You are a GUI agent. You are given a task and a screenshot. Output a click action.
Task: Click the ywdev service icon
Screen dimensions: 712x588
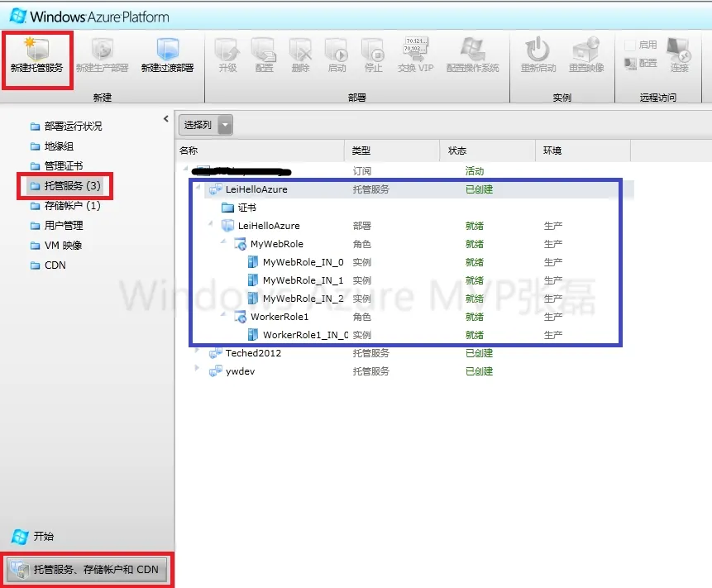(215, 371)
